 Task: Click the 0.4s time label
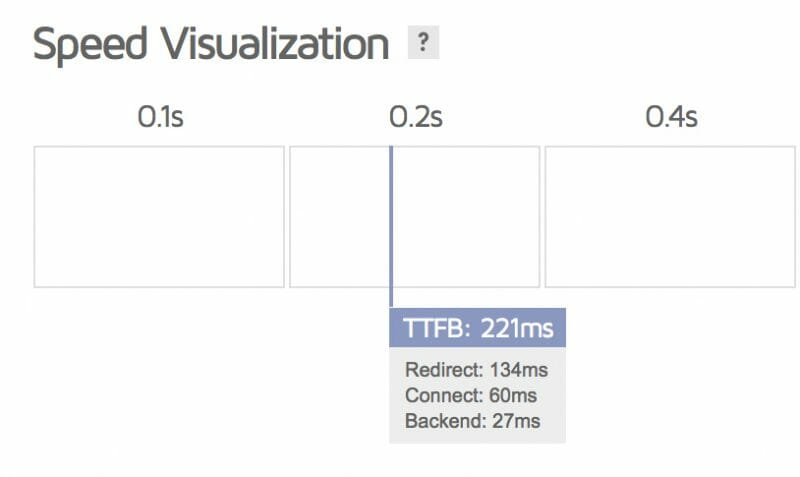point(671,118)
